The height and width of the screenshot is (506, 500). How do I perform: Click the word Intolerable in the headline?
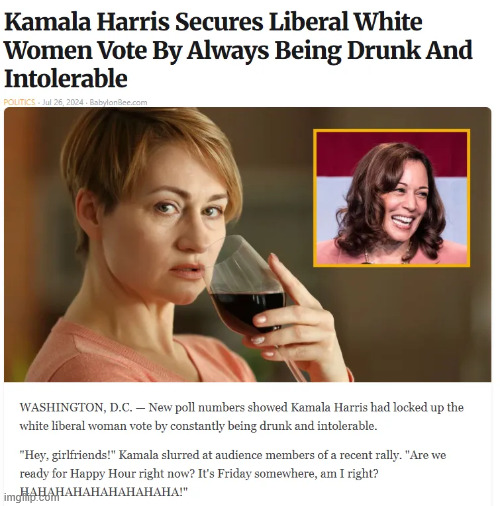pyautogui.click(x=66, y=79)
